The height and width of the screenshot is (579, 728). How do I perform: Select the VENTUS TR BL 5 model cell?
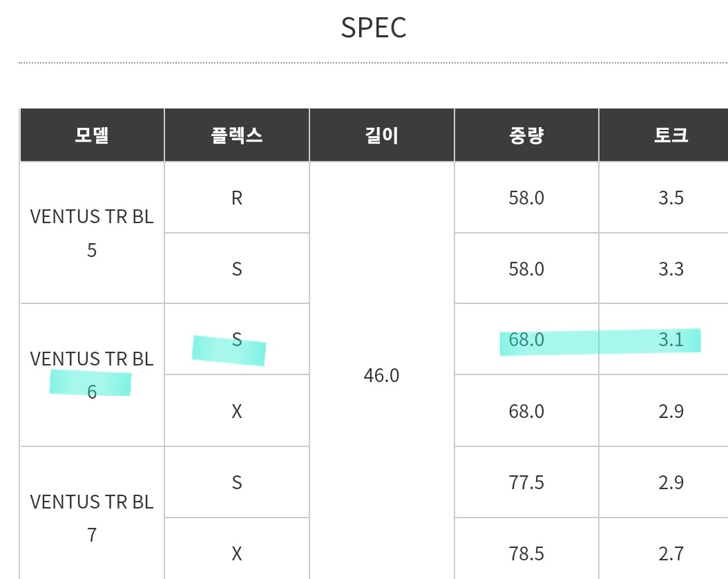point(92,233)
